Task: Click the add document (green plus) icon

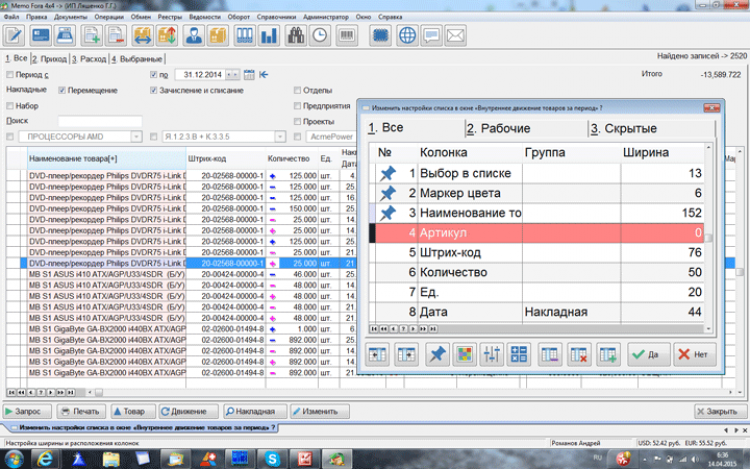Action: [91, 35]
